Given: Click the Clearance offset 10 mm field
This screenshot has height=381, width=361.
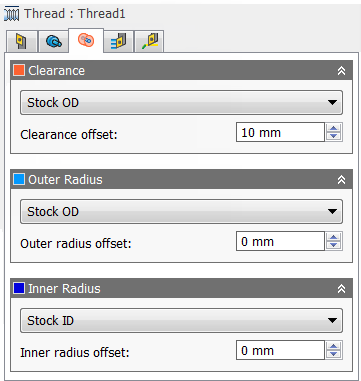Looking at the screenshot, I should pyautogui.click(x=280, y=132).
